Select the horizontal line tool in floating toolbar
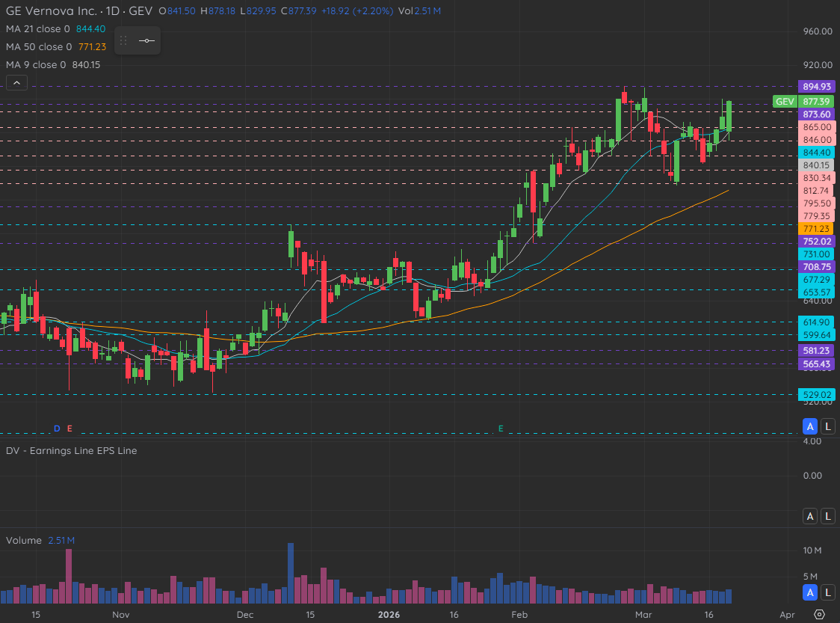Screen dimensions: 840x623 146,40
